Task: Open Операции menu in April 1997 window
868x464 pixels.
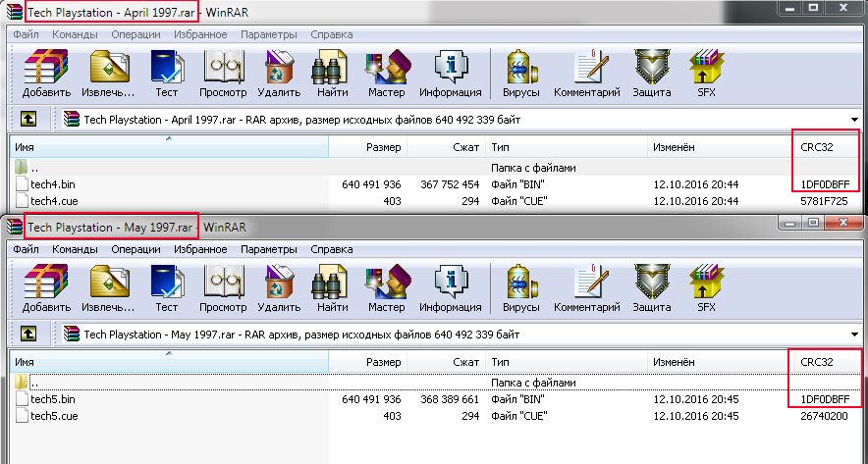Action: click(136, 34)
